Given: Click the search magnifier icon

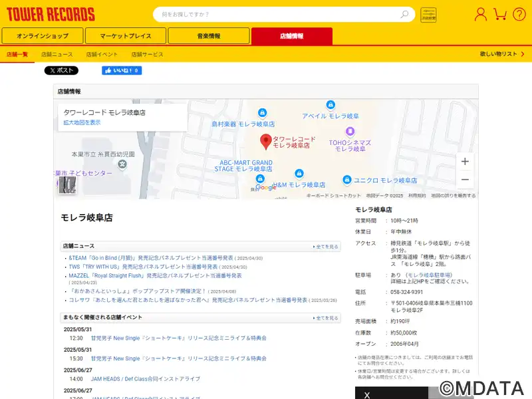Looking at the screenshot, I should point(404,14).
